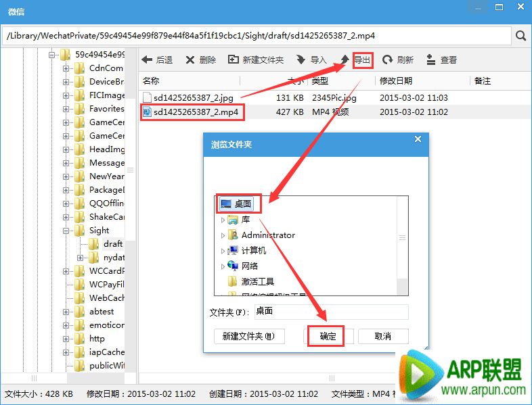Viewport: 532px width, 405px height.
Task: Select the sd1425265387_2.mp4 video file
Action: coord(196,112)
